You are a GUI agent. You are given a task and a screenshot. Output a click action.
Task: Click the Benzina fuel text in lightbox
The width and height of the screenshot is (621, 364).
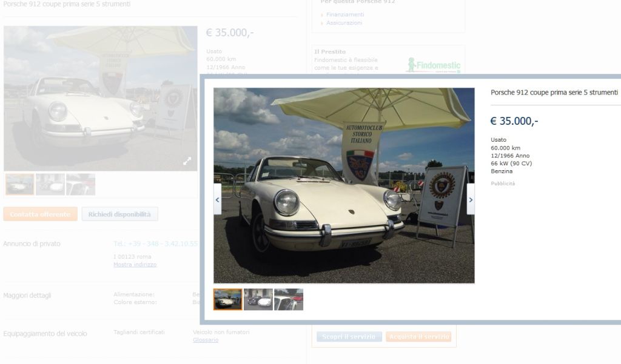pyautogui.click(x=502, y=171)
